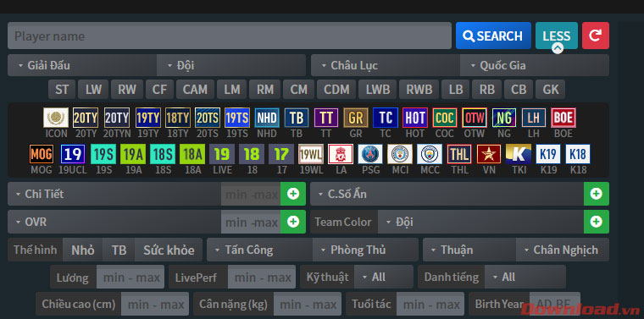Expand the Quốc Gia country dropdown
The height and width of the screenshot is (319, 644).
(x=535, y=66)
